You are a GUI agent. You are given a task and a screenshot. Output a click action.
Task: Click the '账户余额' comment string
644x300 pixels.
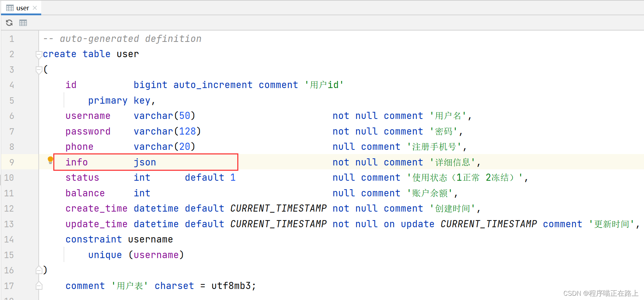[430, 193]
